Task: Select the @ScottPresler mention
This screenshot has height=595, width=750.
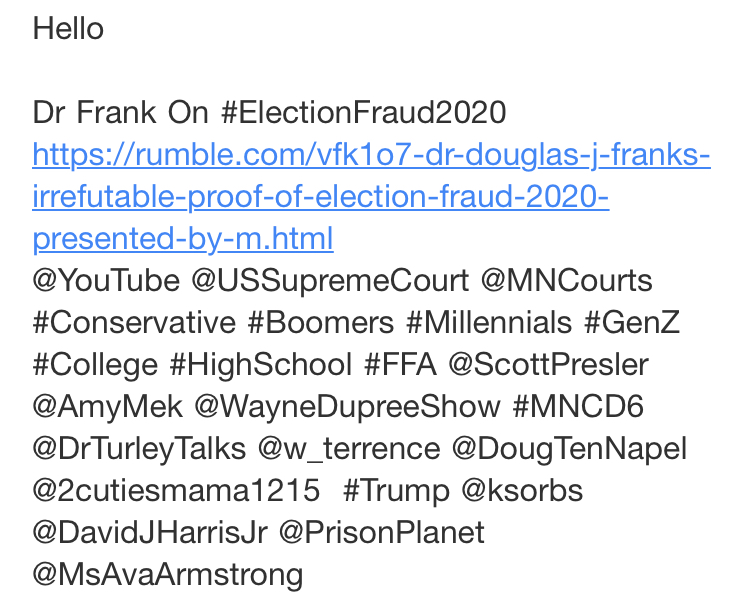Action: [x=548, y=365]
